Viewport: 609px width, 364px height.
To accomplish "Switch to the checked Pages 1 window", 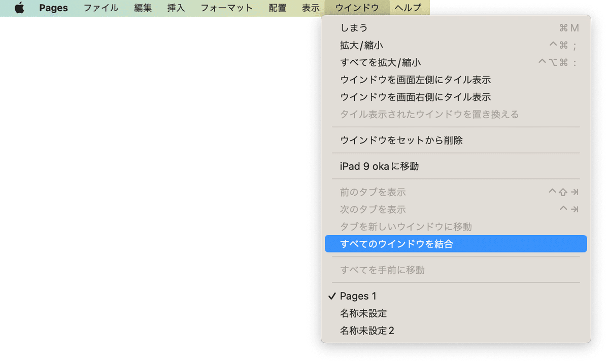I will [x=456, y=296].
